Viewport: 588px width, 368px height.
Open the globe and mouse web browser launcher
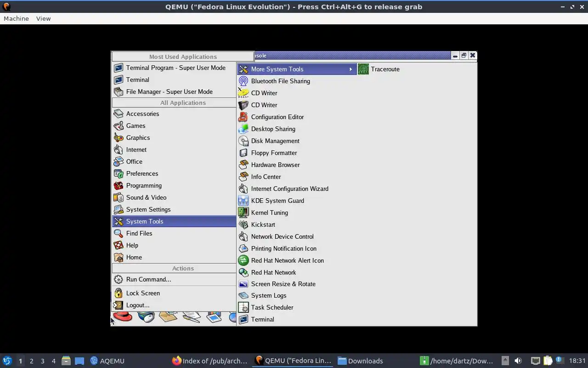pyautogui.click(x=146, y=317)
